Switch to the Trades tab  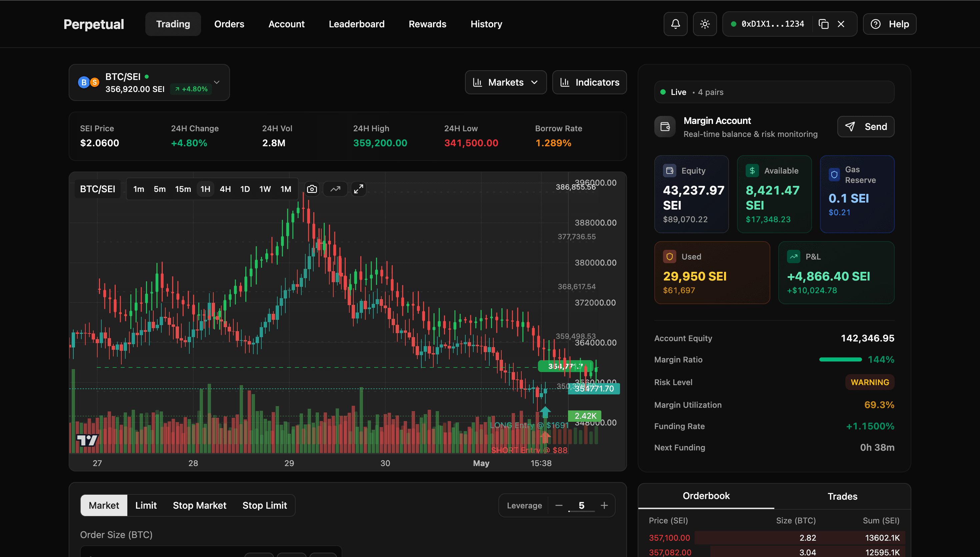[842, 496]
